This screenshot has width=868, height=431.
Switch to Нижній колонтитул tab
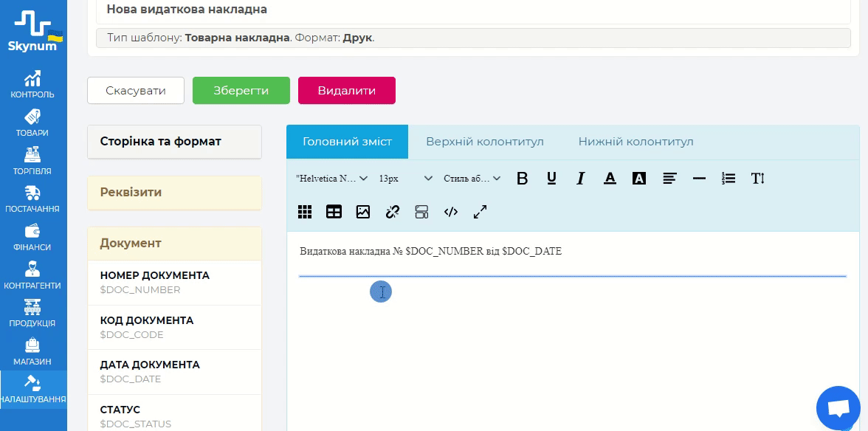tap(635, 142)
